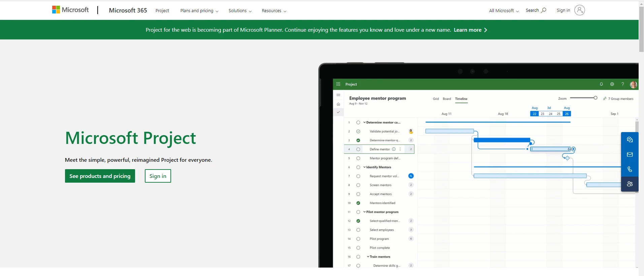
Task: Expand the Plans and pricing dropdown
Action: [199, 11]
